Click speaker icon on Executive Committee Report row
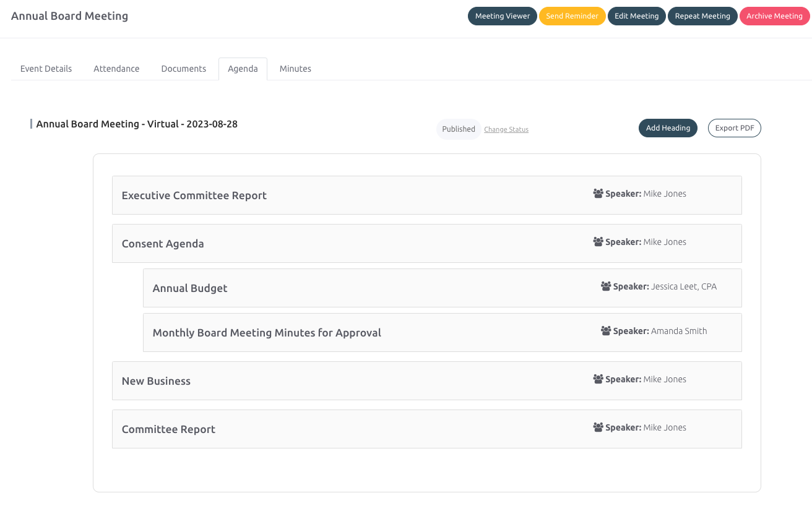This screenshot has height=506, width=812. pos(598,194)
